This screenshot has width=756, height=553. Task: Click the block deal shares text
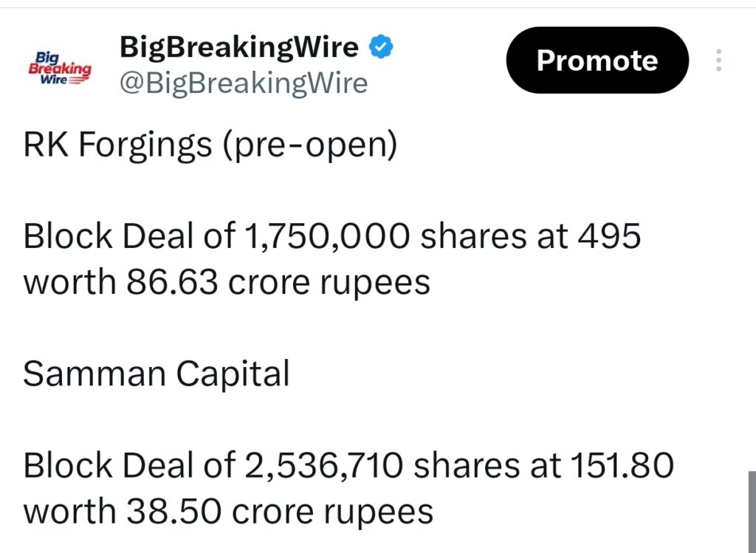(x=332, y=236)
